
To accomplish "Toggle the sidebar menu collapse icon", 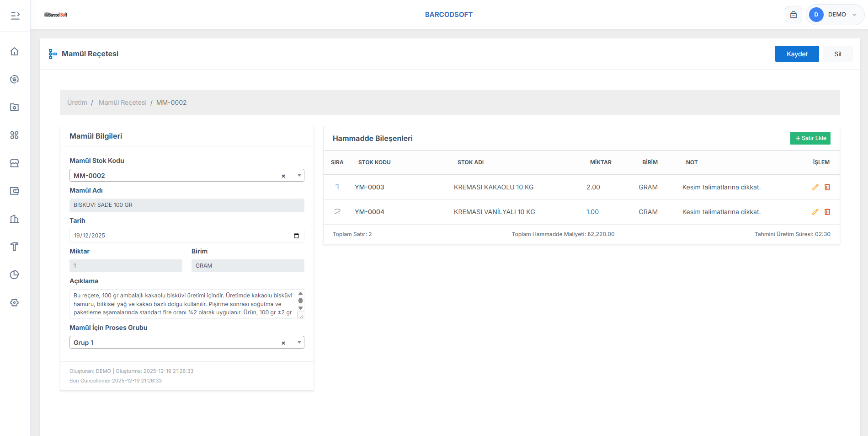I will pyautogui.click(x=15, y=16).
